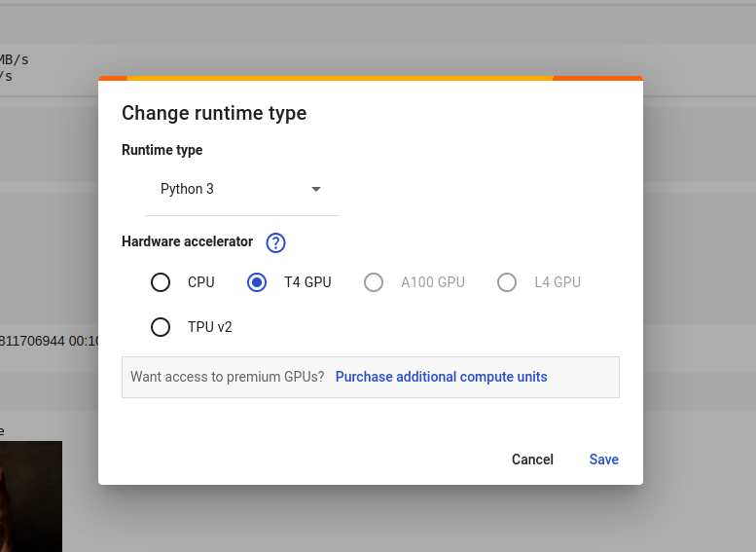Open the Python 3 runtime type dropdown
This screenshot has width=756, height=552.
242,189
